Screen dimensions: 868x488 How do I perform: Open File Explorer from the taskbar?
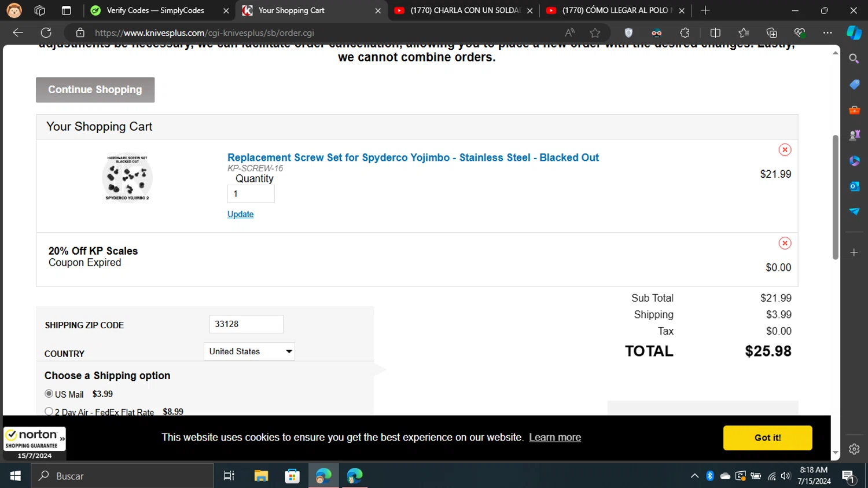click(x=261, y=476)
